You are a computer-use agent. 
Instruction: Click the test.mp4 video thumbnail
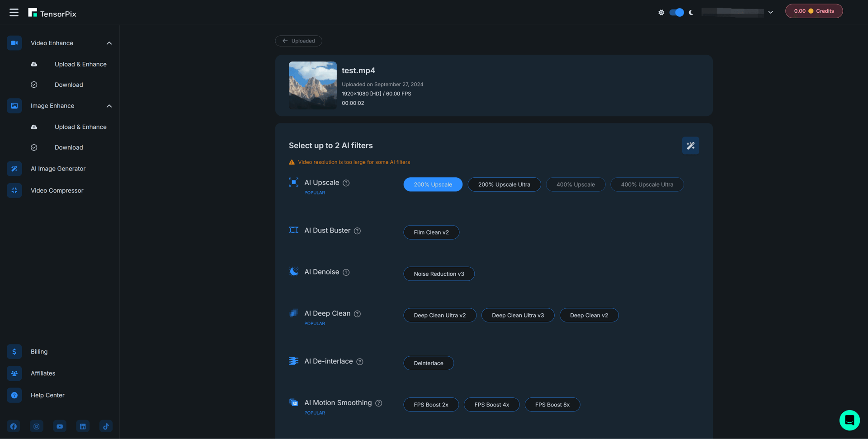[312, 85]
